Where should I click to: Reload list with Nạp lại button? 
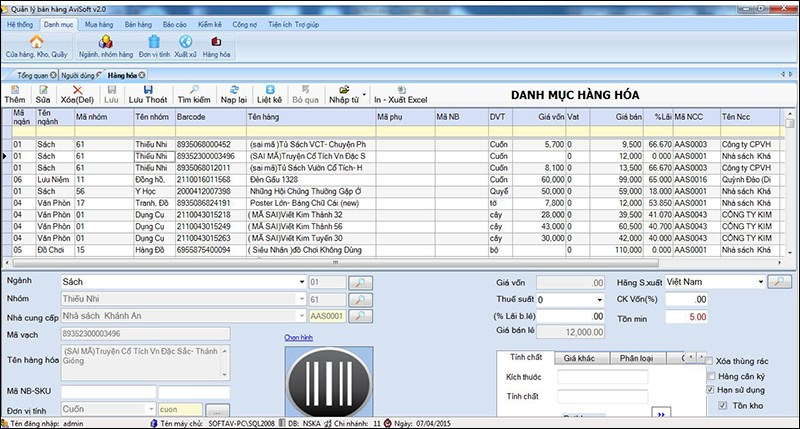(x=233, y=94)
